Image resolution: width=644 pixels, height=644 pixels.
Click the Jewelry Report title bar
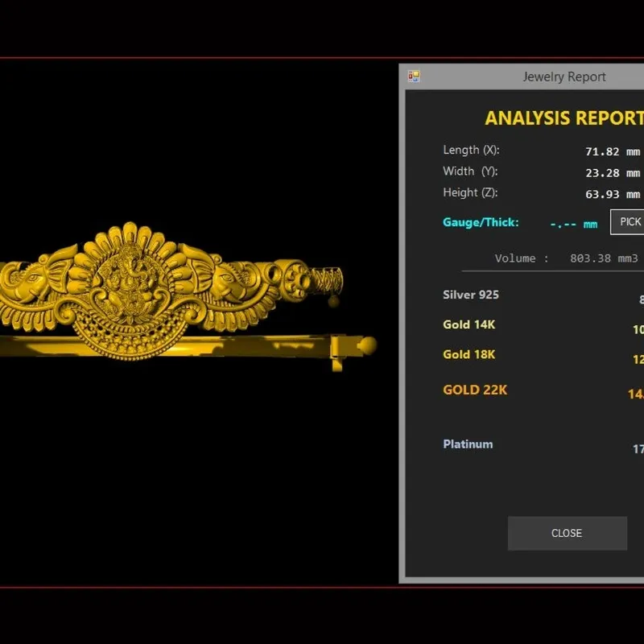pyautogui.click(x=522, y=76)
